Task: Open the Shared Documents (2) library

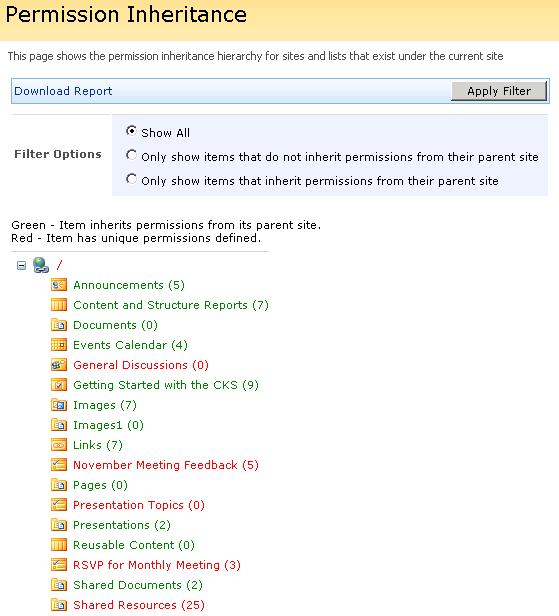Action: coord(138,585)
